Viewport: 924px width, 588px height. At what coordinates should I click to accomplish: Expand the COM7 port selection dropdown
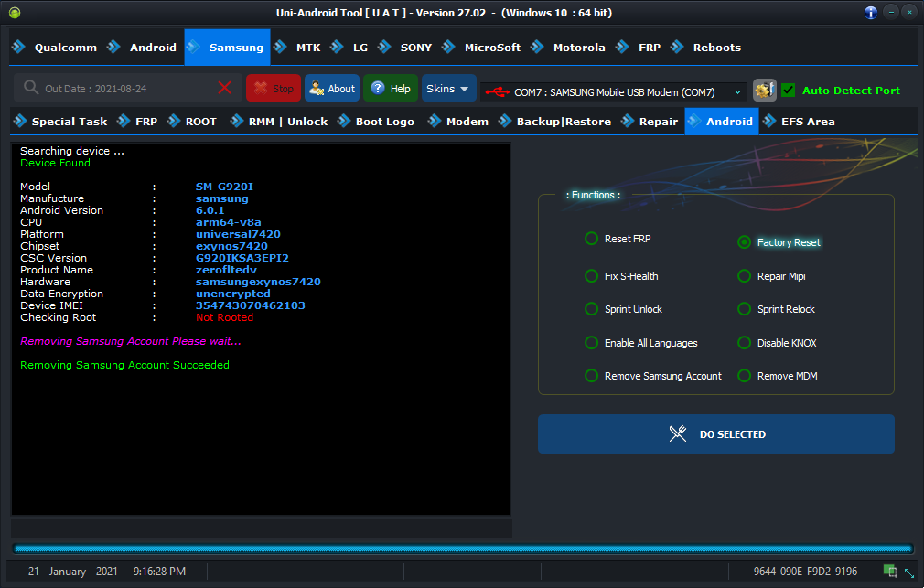click(737, 92)
